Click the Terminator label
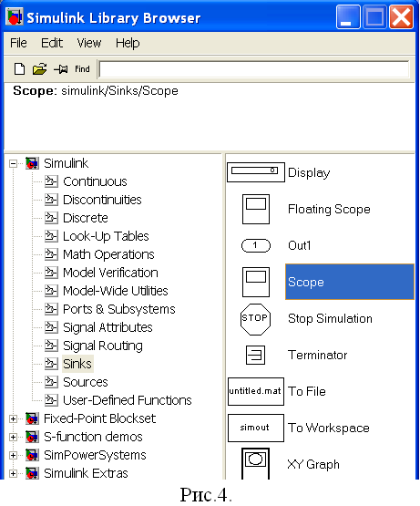This screenshot has width=420, height=506. point(317,355)
